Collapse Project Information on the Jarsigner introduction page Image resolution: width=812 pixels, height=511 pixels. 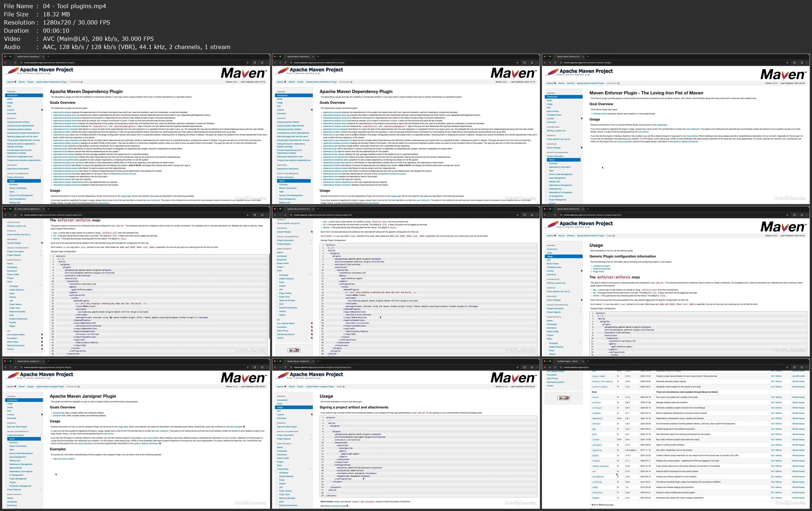pyautogui.click(x=40, y=435)
